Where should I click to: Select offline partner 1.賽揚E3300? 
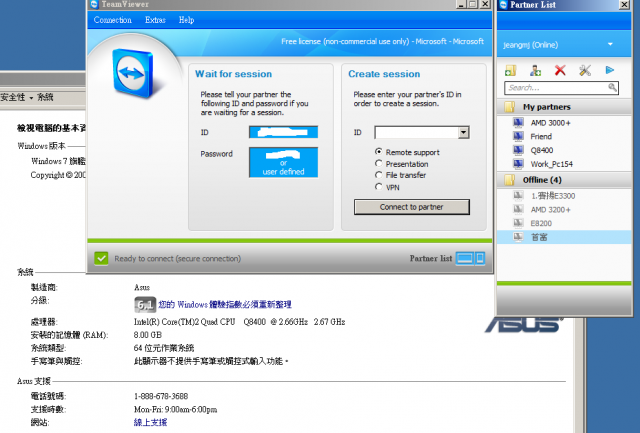click(x=553, y=196)
